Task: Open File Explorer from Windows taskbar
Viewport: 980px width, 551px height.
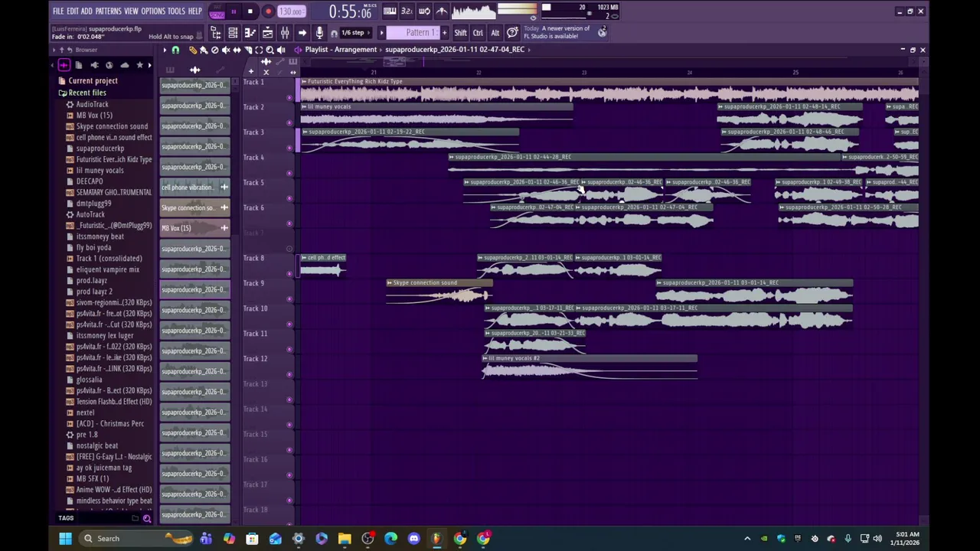Action: tap(345, 539)
